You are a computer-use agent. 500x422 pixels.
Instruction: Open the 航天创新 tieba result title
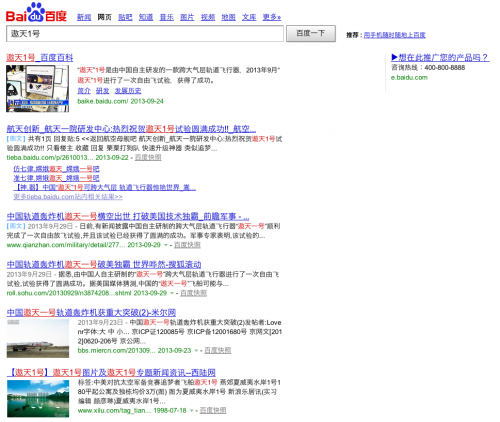point(131,129)
